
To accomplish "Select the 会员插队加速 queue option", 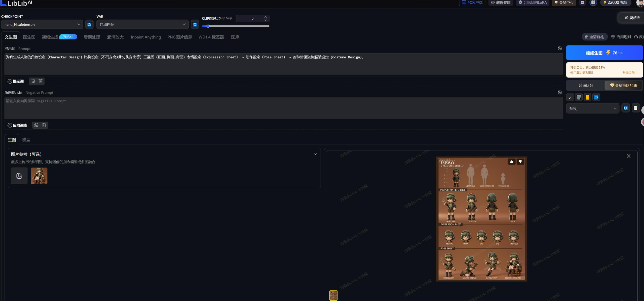I will [623, 86].
